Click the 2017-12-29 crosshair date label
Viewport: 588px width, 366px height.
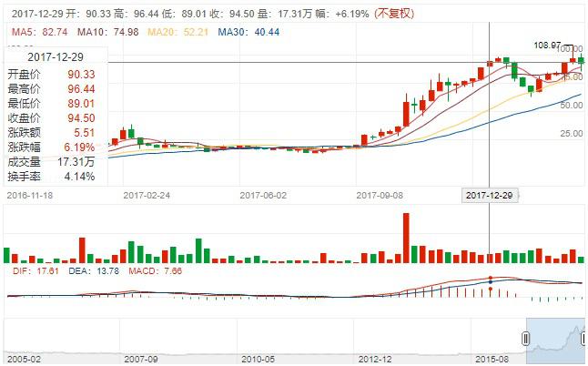(490, 195)
